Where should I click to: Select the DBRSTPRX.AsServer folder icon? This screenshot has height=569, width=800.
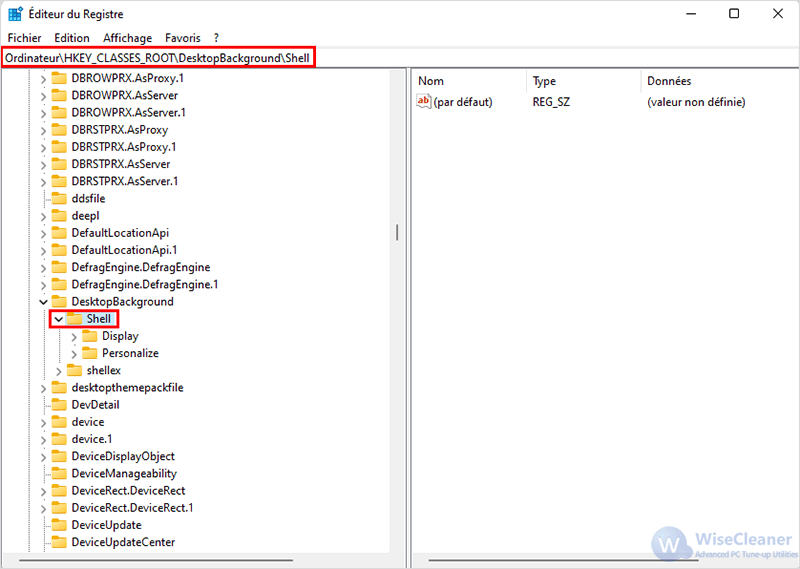click(59, 164)
